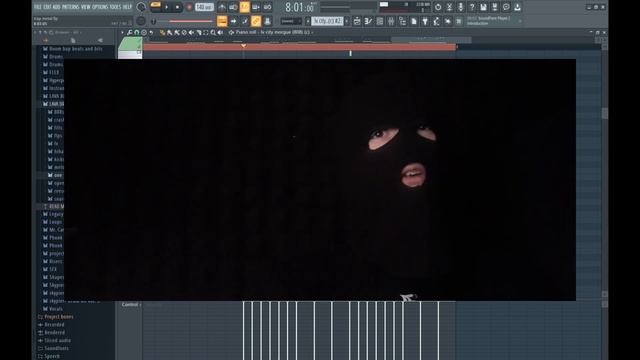Click the red record button
Image resolution: width=640 pixels, height=360 pixels.
pos(189,7)
